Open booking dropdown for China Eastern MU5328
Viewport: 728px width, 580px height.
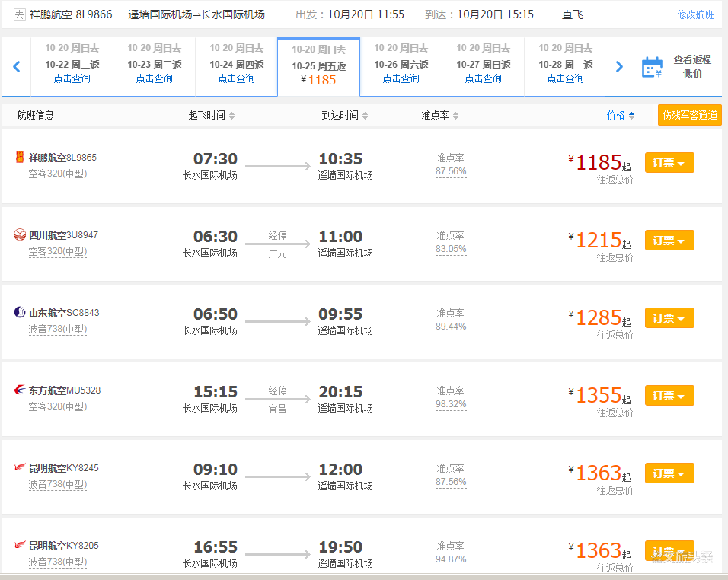669,396
